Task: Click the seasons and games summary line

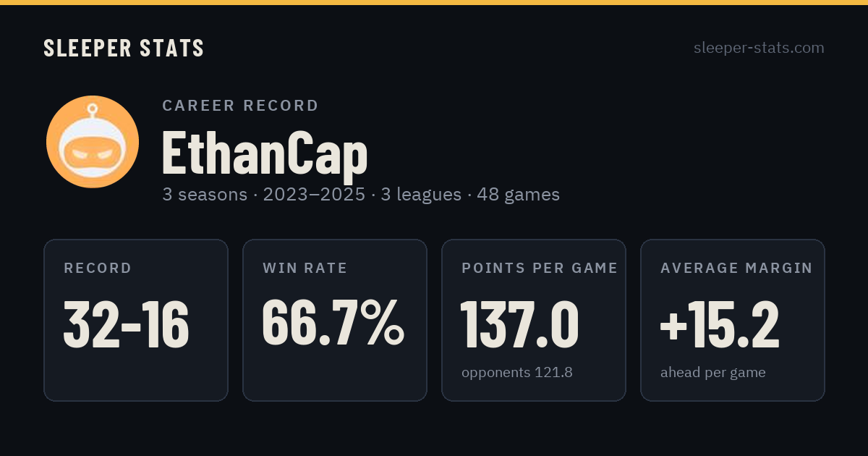Action: 361,195
